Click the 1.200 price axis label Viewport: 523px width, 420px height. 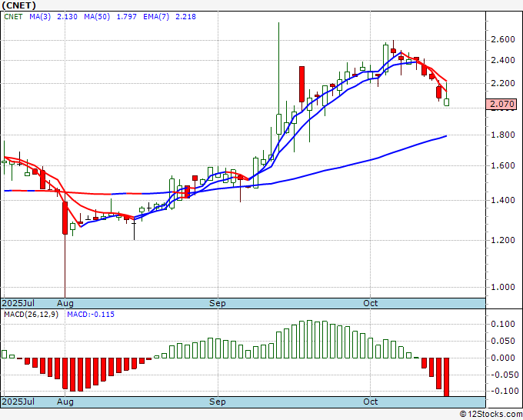[x=503, y=240]
